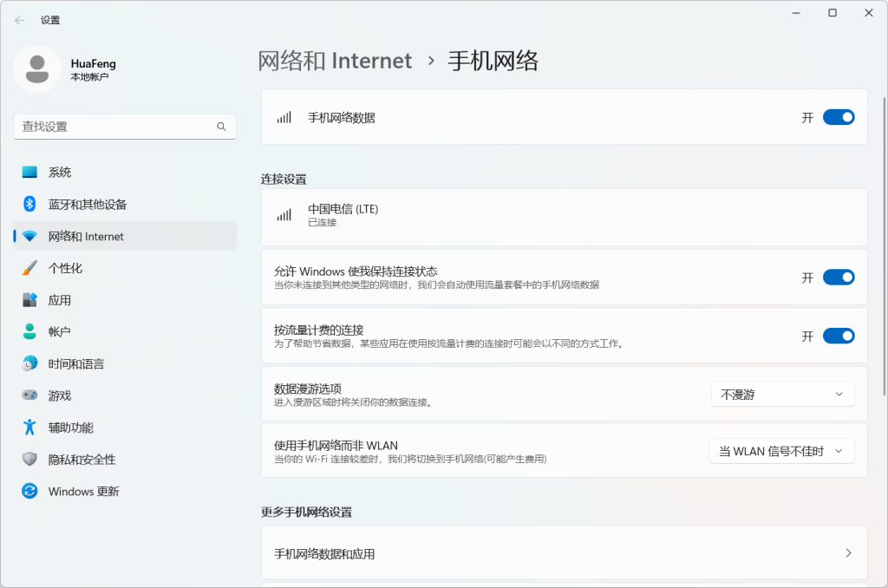
Task: Click the 查找设置 search field
Action: click(x=113, y=127)
